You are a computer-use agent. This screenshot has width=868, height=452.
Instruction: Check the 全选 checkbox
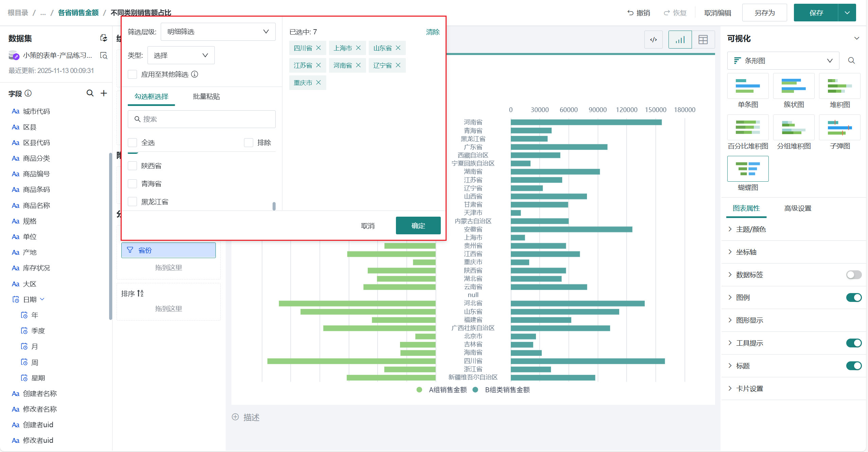click(x=132, y=143)
